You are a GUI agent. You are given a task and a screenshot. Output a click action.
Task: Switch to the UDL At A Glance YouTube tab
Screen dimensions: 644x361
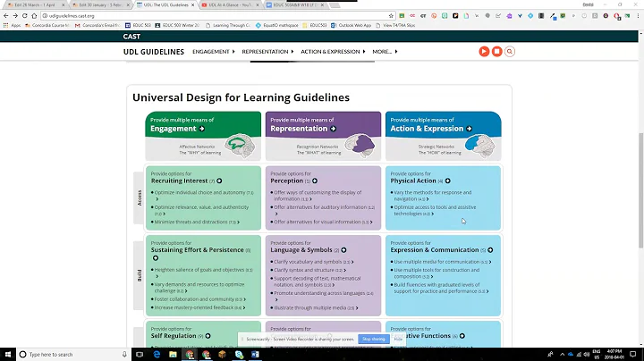[x=231, y=5]
